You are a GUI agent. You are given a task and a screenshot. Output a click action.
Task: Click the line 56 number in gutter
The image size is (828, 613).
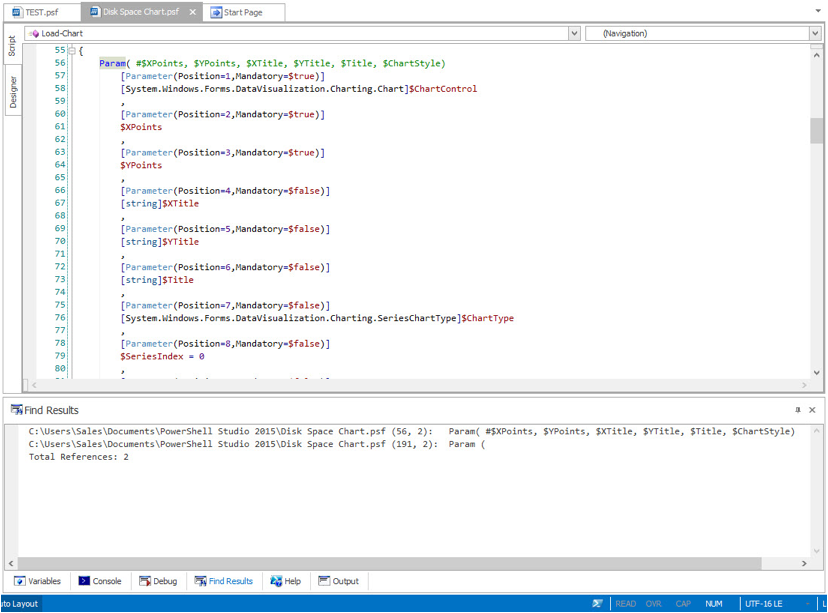(60, 63)
